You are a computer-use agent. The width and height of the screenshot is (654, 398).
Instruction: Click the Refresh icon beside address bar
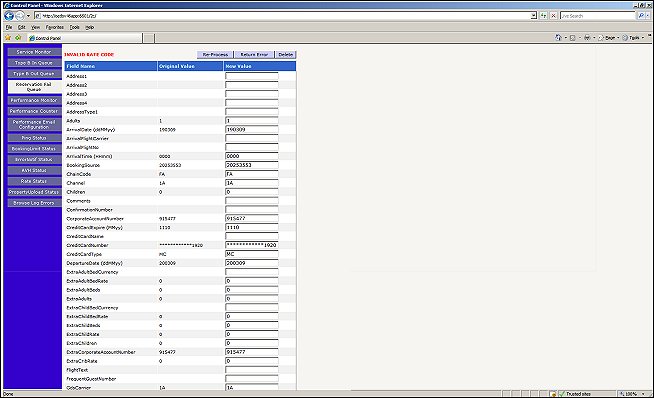click(x=543, y=16)
